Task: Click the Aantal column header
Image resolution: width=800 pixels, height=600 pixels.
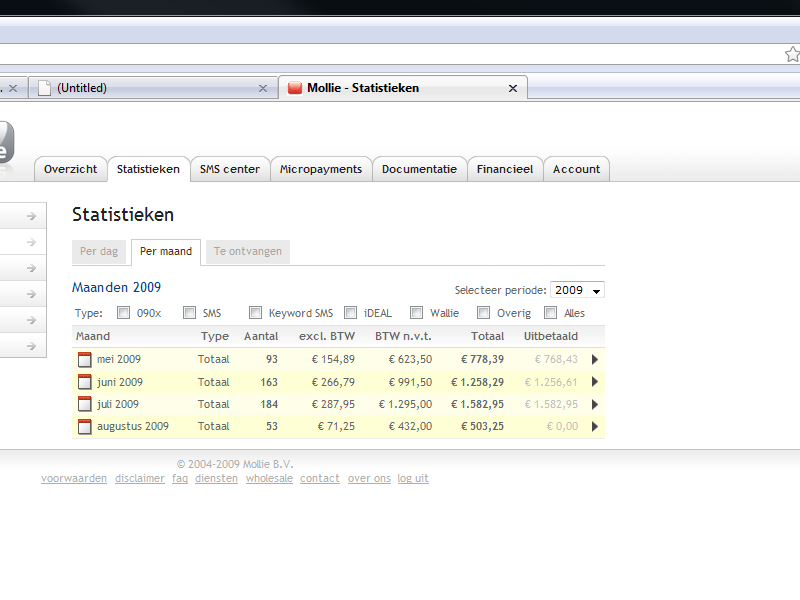Action: point(261,336)
